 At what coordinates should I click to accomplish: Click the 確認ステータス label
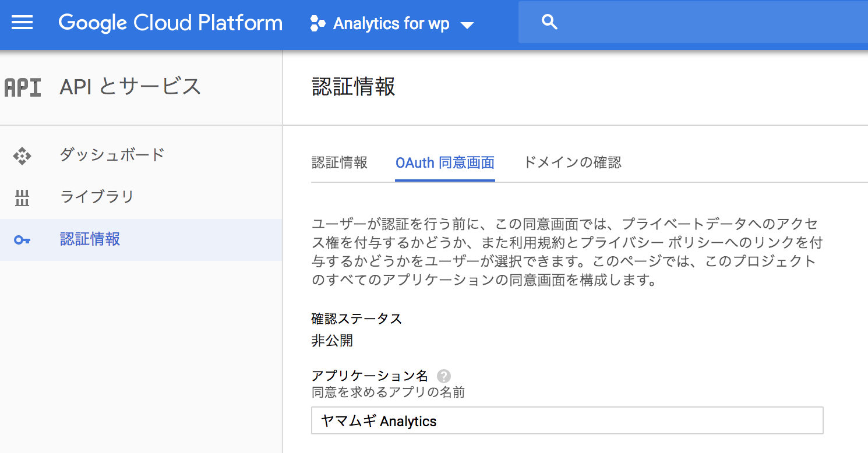[x=357, y=318]
